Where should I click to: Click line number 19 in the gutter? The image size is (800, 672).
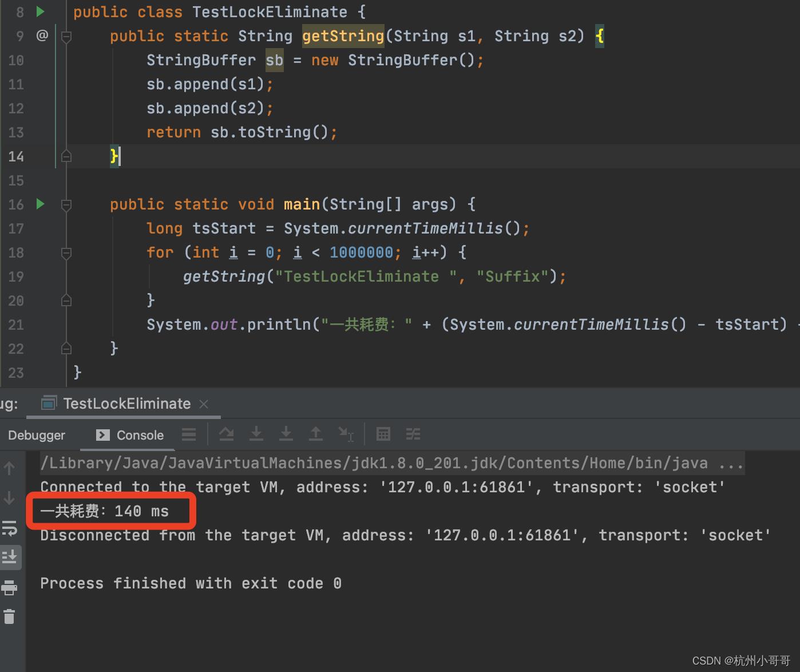pyautogui.click(x=16, y=276)
